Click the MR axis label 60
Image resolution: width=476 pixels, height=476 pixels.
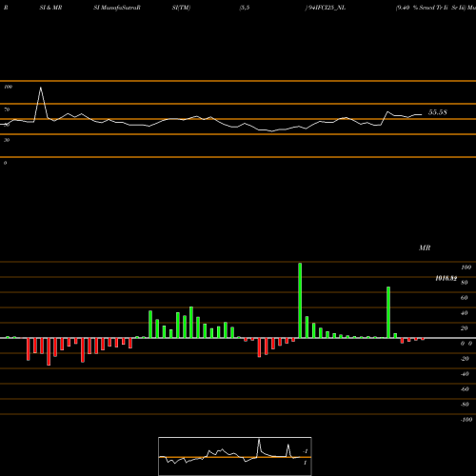pos(465,298)
